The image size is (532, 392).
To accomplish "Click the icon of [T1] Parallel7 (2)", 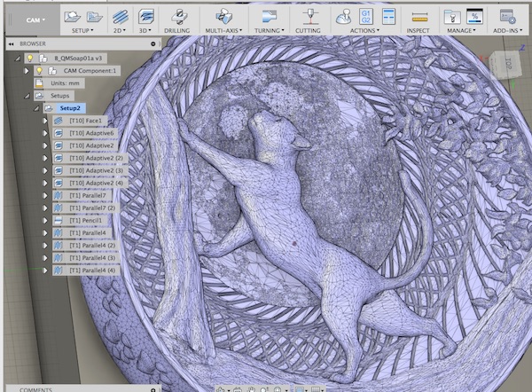I will click(59, 208).
